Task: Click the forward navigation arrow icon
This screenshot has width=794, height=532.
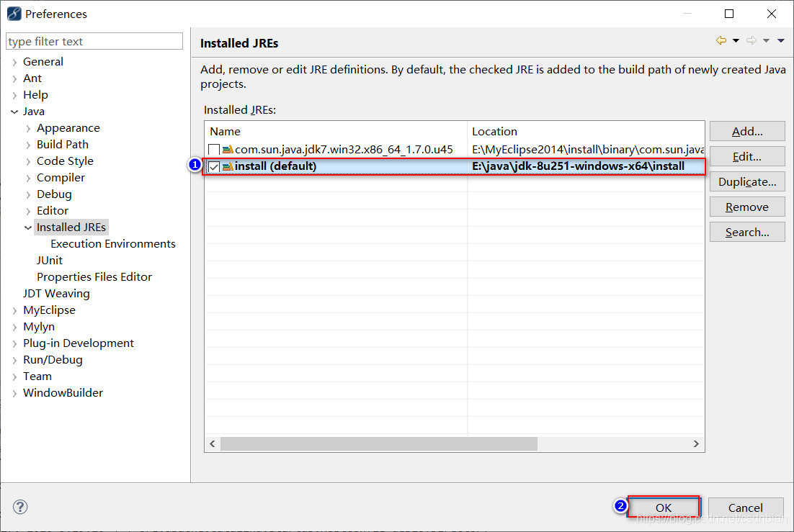Action: pyautogui.click(x=751, y=40)
